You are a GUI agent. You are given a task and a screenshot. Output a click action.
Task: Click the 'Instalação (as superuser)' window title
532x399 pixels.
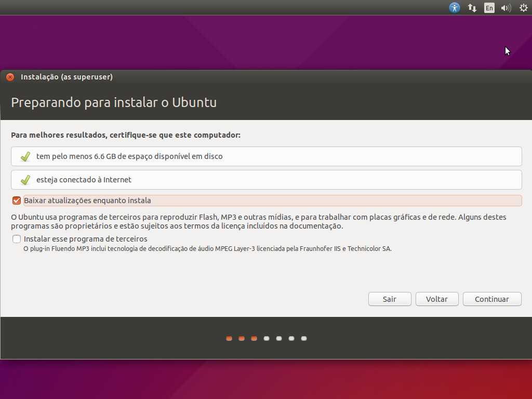tap(66, 77)
